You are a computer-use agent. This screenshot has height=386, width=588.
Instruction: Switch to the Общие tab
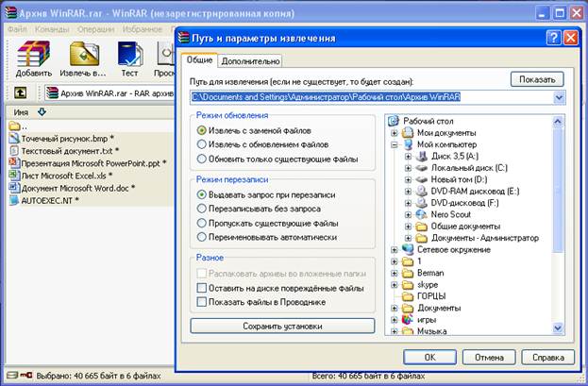(x=199, y=60)
